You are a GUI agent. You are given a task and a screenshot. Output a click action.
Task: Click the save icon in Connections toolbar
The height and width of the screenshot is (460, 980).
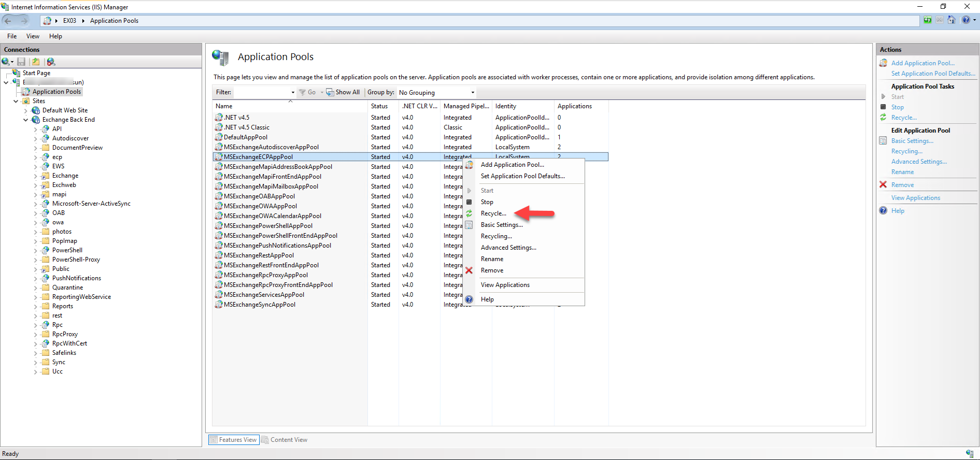coord(21,62)
